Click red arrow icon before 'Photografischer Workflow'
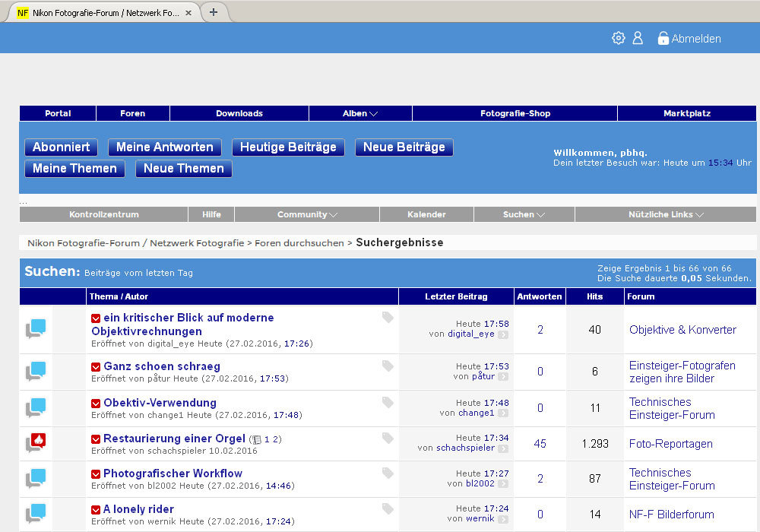Viewport: 760px width, 532px height. click(x=96, y=473)
